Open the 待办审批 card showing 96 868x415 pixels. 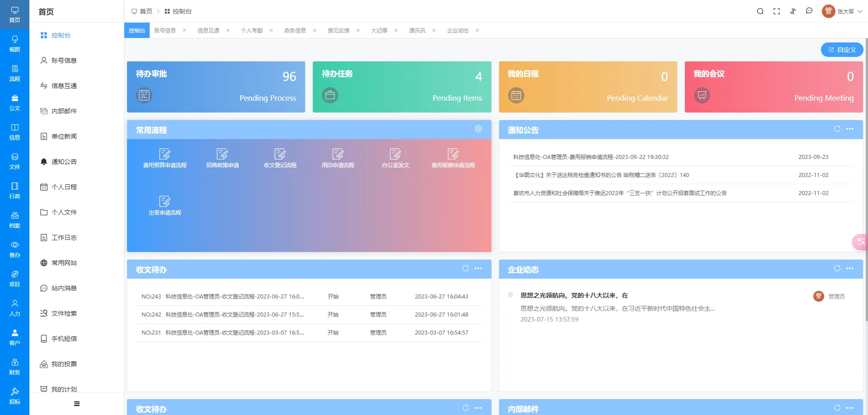click(x=216, y=87)
